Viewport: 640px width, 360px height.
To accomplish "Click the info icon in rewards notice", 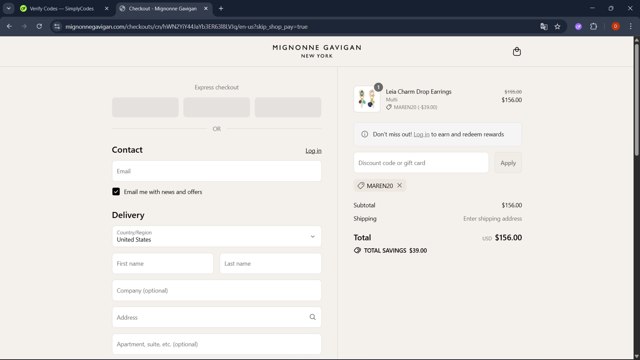I will point(364,134).
